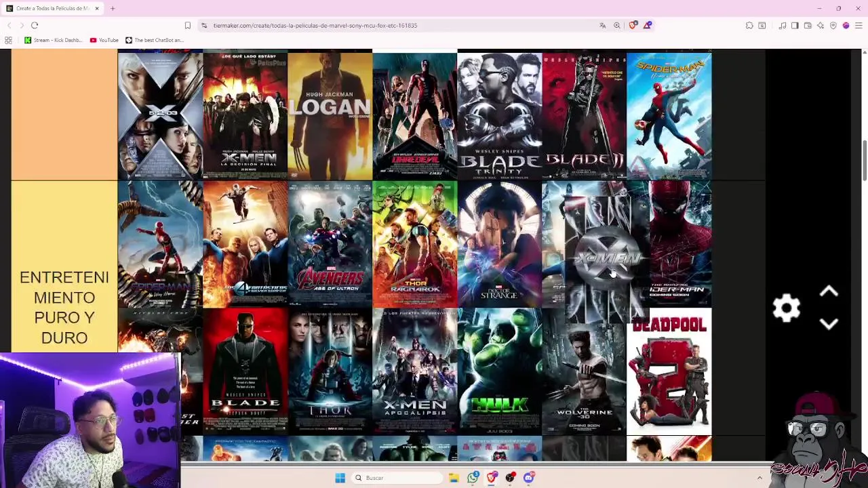Viewport: 868px width, 488px height.
Task: Select the Blade (Wesley Snipes) first film poster
Action: pyautogui.click(x=245, y=371)
